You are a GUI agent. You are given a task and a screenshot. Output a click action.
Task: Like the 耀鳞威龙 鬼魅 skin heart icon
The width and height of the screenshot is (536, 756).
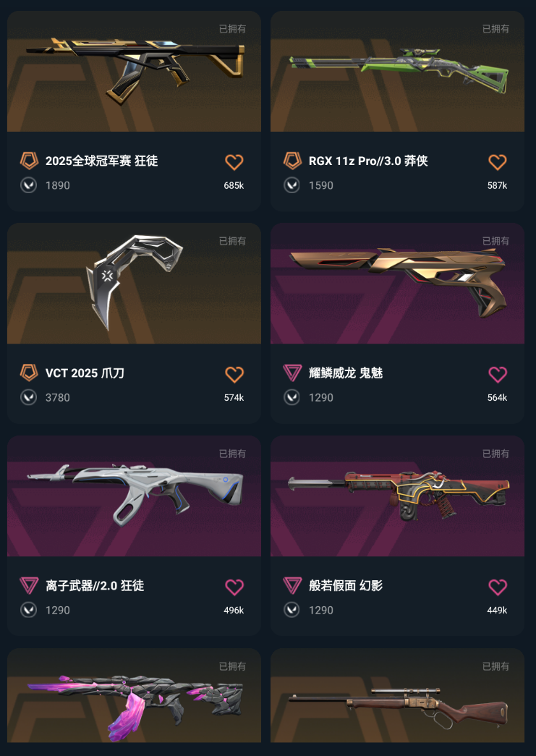(498, 375)
